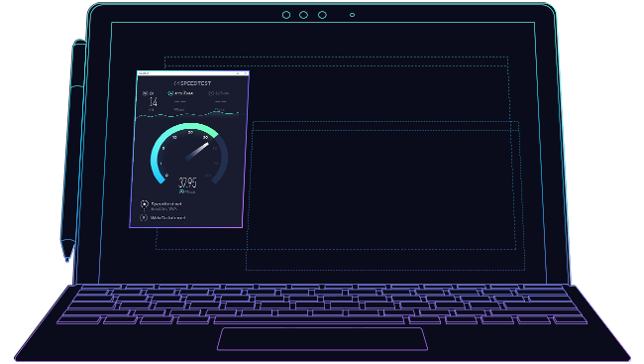
Task: Click the speedometer needle on the gauge
Action: [197, 152]
